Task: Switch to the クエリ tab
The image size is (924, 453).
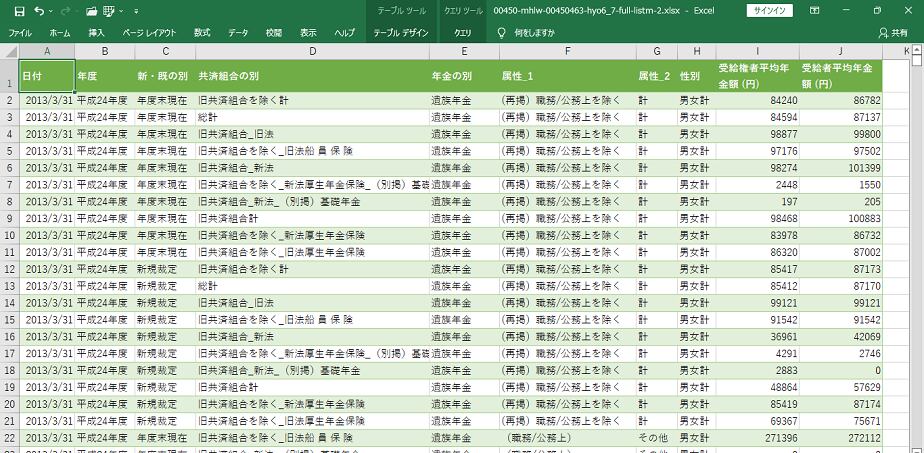Action: pos(463,33)
